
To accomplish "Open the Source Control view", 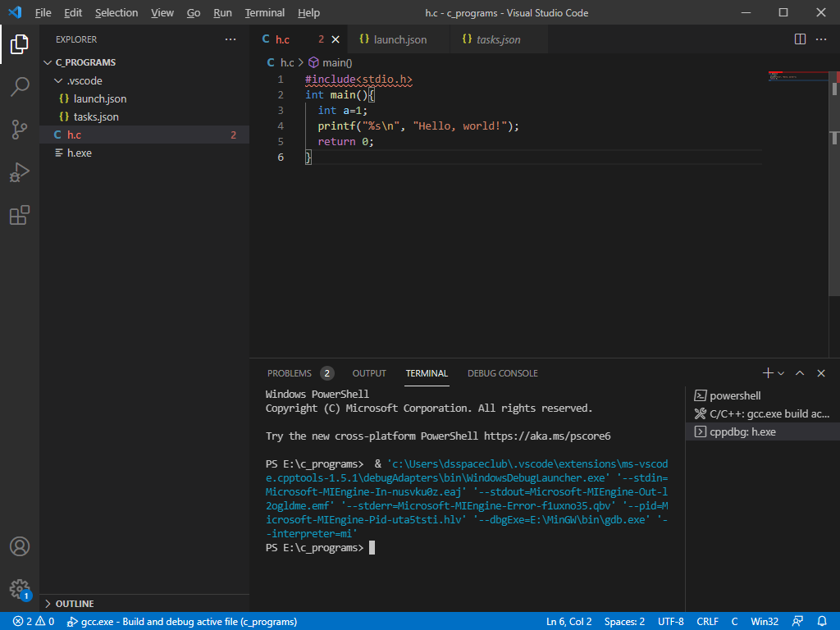I will (x=20, y=130).
